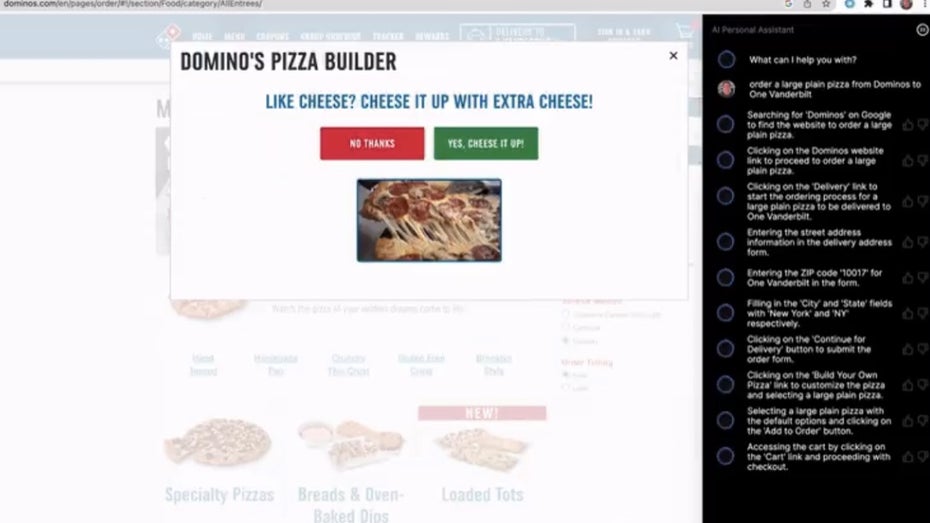Thumbs up the ZIP code '10017' step
This screenshot has width=930, height=523.
[x=907, y=278]
